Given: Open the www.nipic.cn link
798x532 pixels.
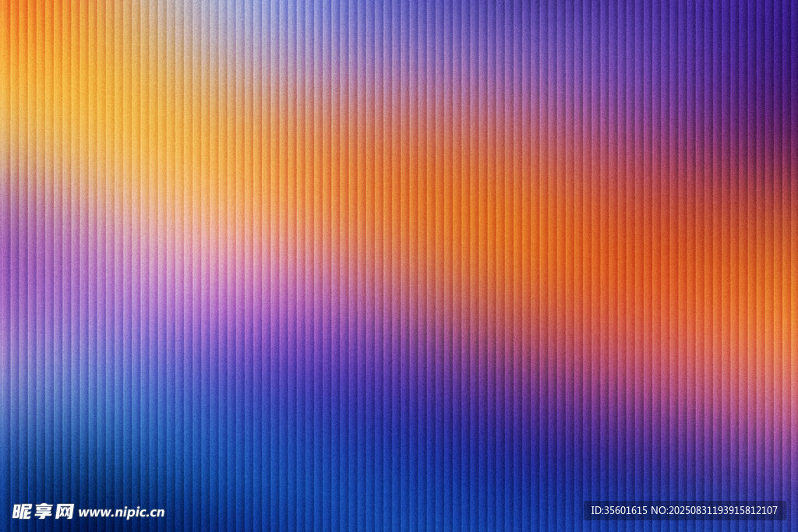Looking at the screenshot, I should coord(122,513).
